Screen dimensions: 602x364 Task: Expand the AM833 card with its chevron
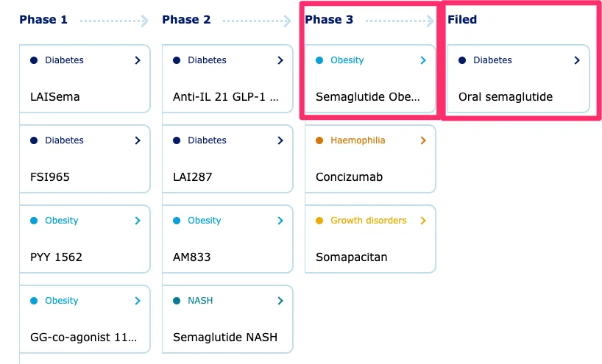pyautogui.click(x=280, y=221)
